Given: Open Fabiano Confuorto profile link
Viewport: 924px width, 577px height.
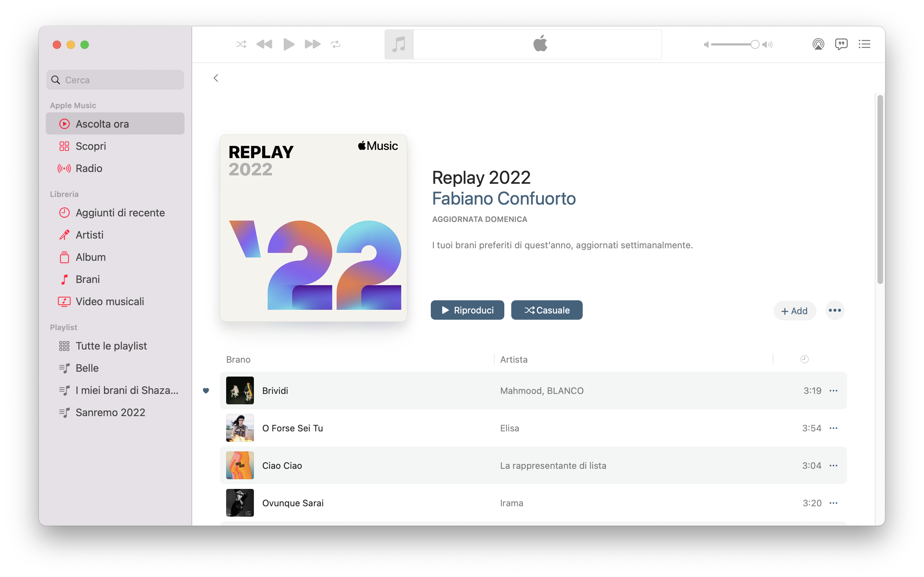Looking at the screenshot, I should point(504,198).
